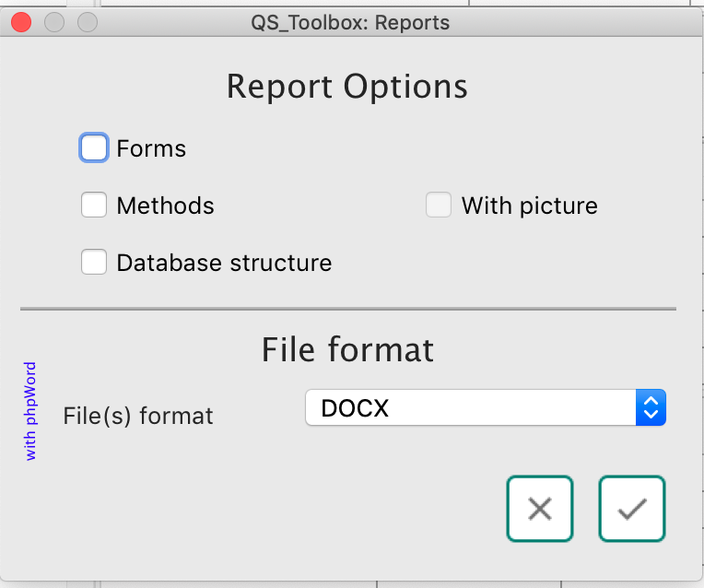Click the blue dropdown arrows next to DOCX
This screenshot has width=704, height=588.
(x=651, y=408)
